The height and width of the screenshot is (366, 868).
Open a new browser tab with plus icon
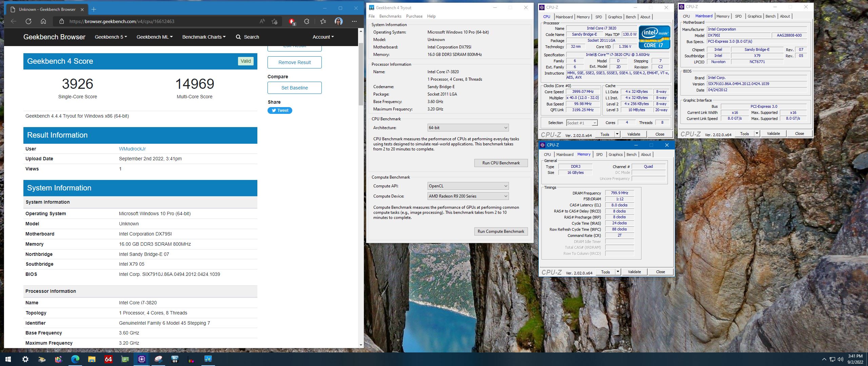[x=94, y=9]
